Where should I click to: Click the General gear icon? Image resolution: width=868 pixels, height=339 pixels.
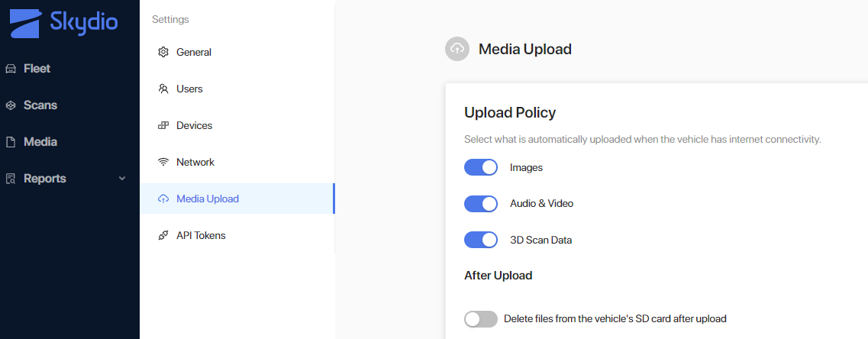pos(163,52)
